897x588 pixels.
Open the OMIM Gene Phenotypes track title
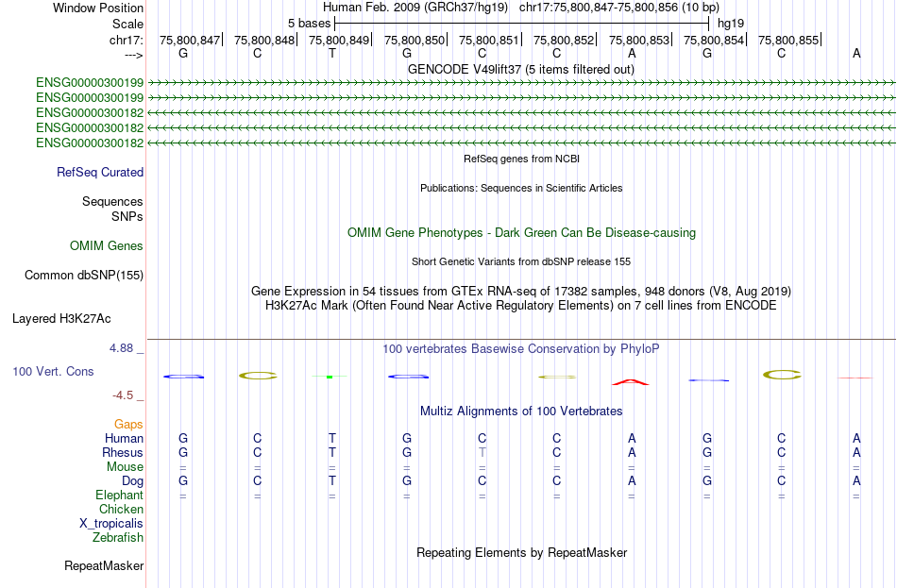pos(521,233)
